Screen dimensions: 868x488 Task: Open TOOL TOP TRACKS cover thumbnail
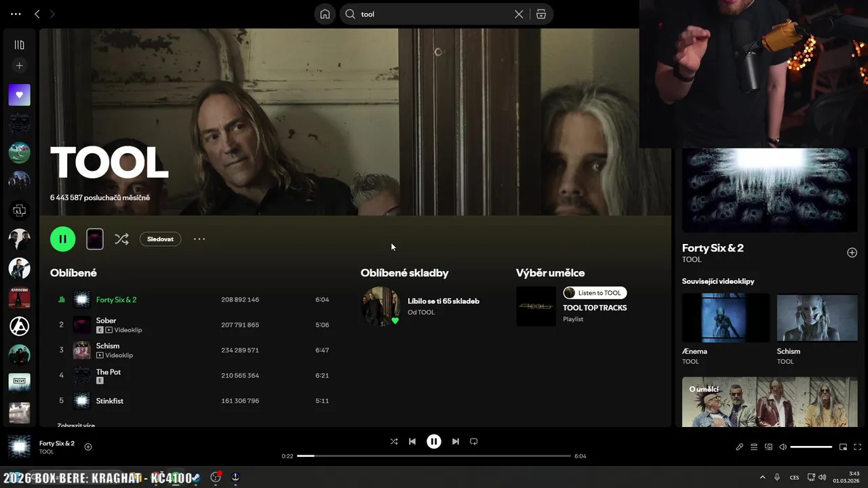tap(536, 306)
